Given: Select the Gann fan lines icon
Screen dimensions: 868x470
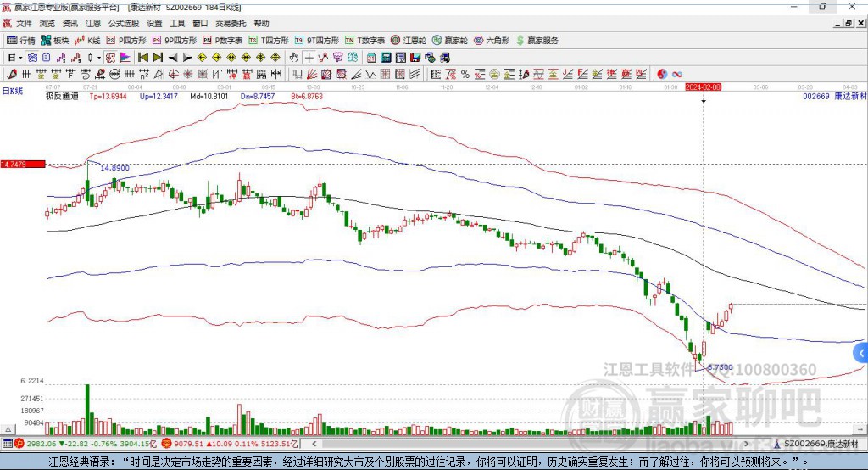Looking at the screenshot, I should (312, 75).
